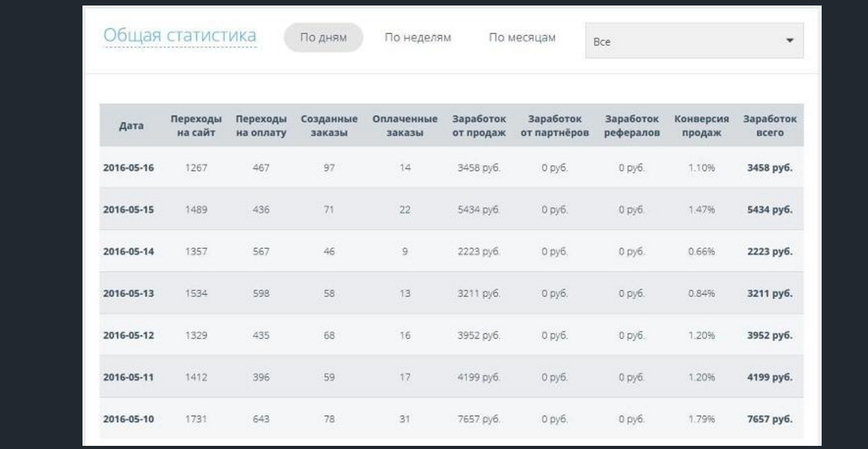This screenshot has height=449, width=868.
Task: Click total earnings 7657 руб. for 2016-05-10
Action: coord(770,419)
